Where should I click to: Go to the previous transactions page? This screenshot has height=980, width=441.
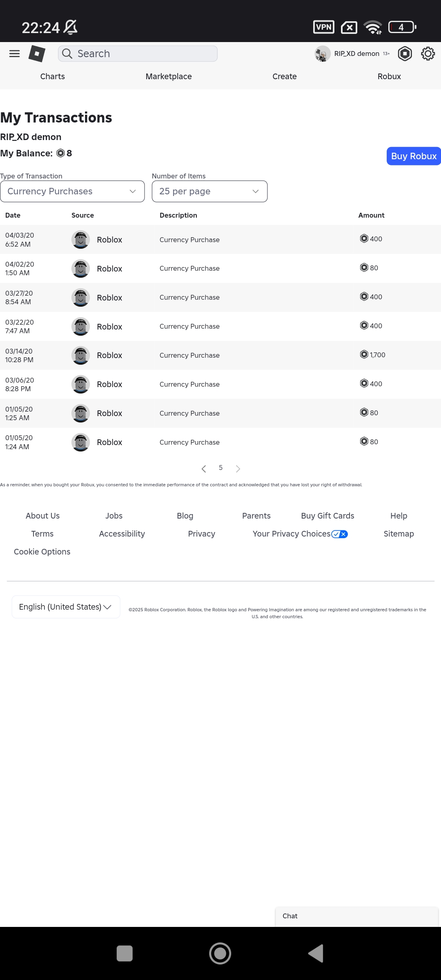tap(204, 469)
